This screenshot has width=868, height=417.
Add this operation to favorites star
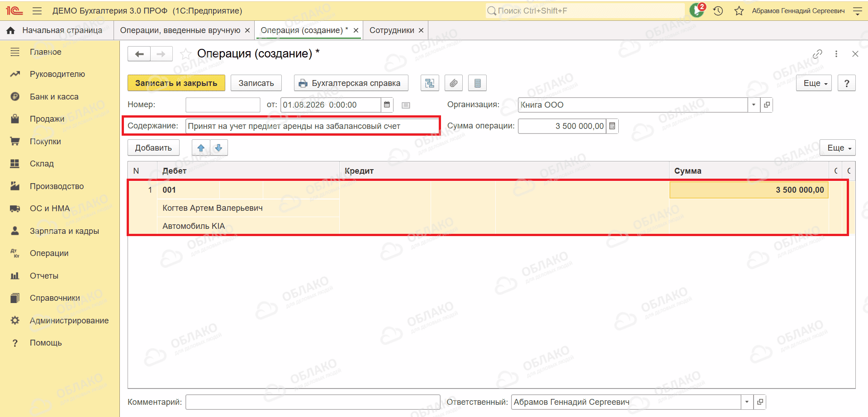point(185,54)
